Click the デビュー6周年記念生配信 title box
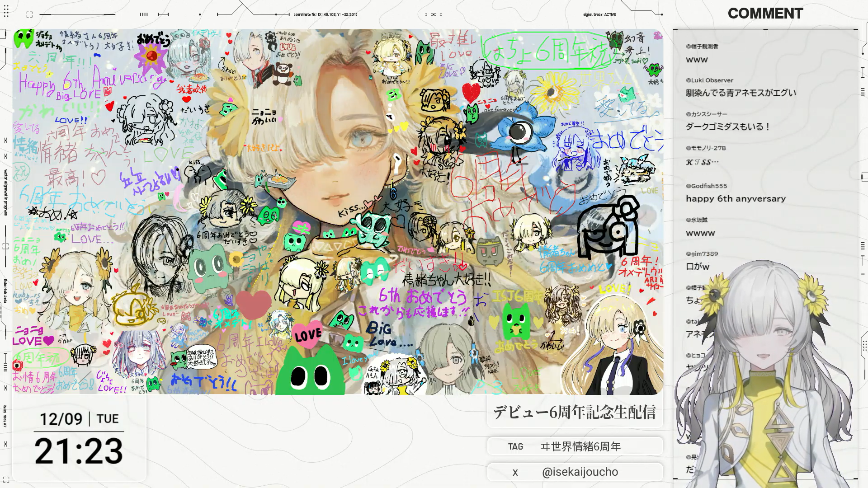868x488 pixels. (575, 412)
